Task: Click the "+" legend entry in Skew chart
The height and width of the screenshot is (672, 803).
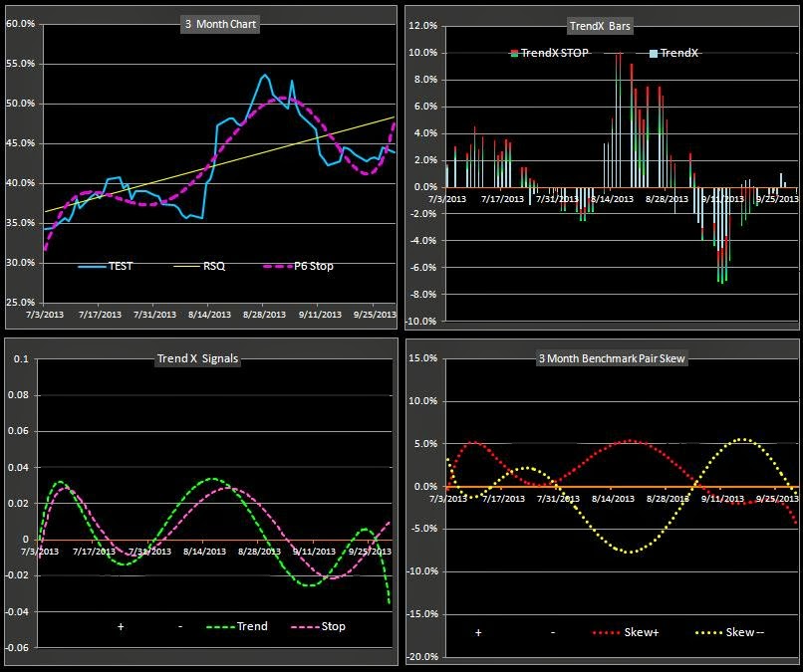Action: point(478,632)
